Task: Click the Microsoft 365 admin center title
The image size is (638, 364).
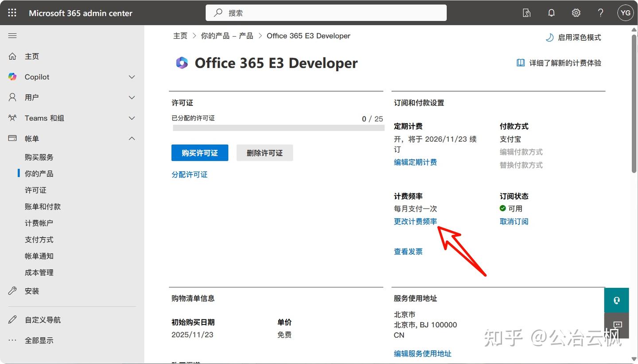Action: (81, 13)
